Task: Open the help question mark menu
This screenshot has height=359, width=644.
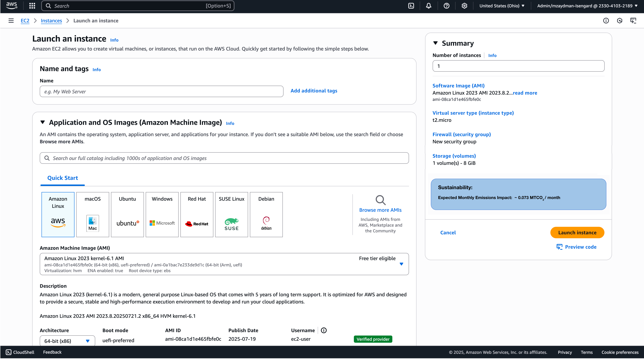Action: (446, 6)
